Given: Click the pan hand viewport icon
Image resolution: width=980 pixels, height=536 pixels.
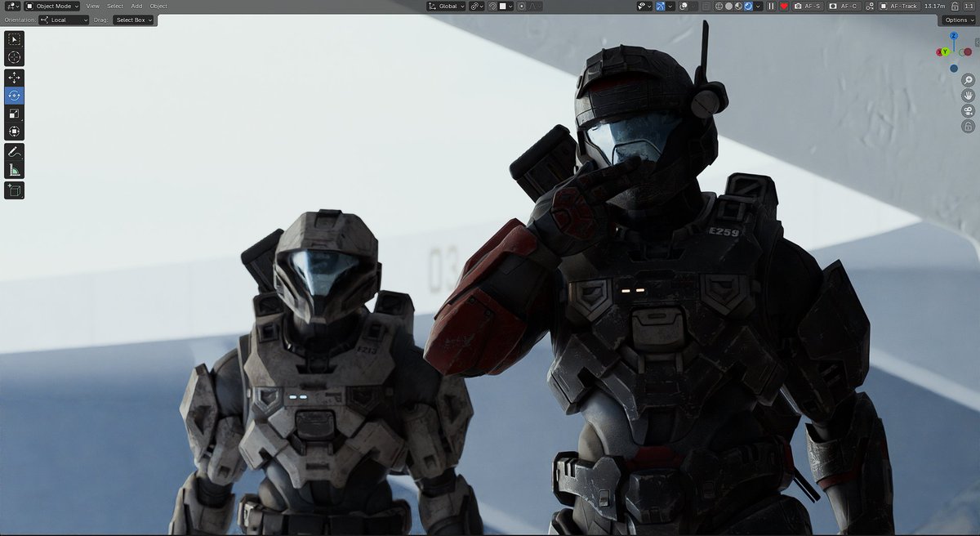Looking at the screenshot, I should pos(968,95).
